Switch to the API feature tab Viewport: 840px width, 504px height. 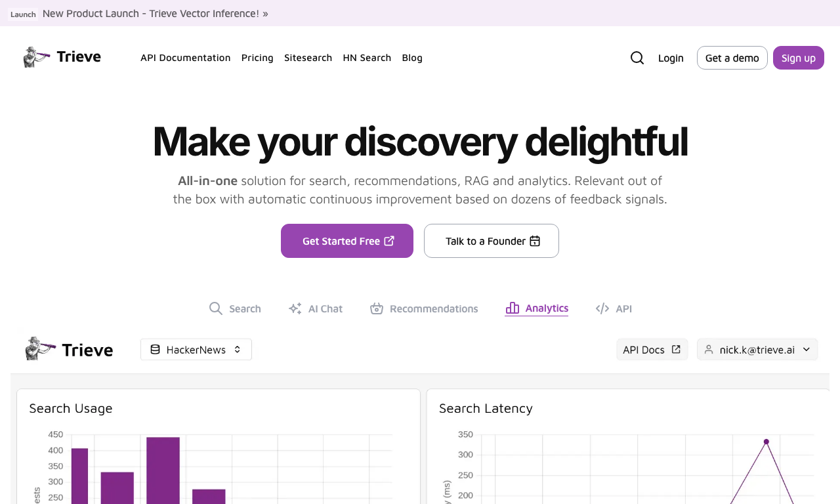[614, 308]
